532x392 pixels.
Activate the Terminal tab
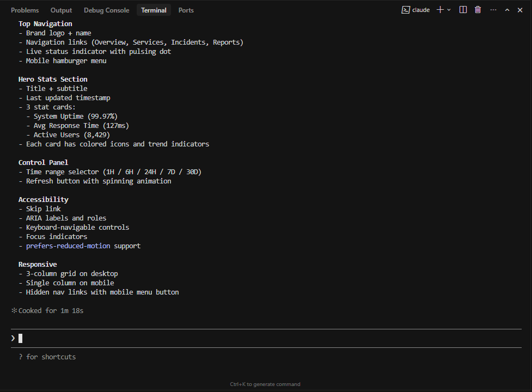(154, 10)
